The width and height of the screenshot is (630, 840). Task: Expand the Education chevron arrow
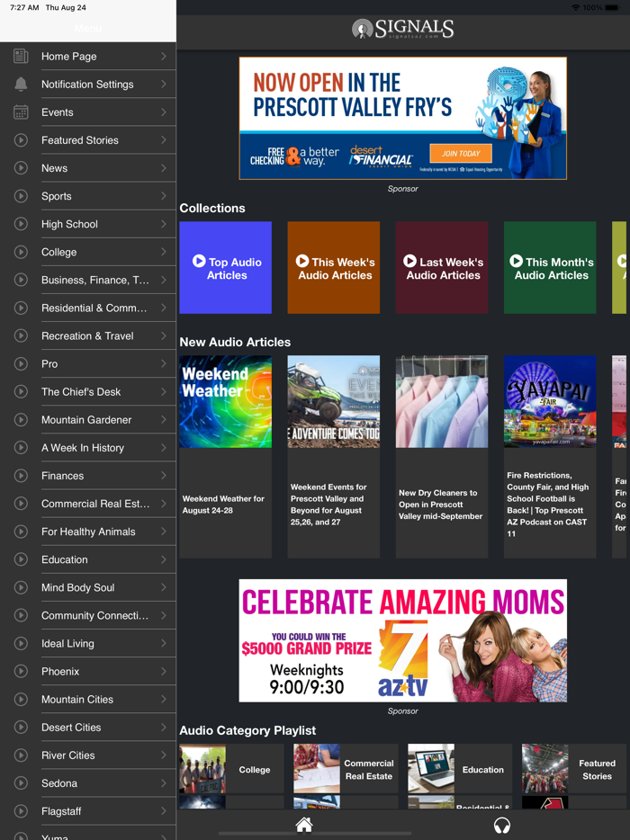click(164, 559)
